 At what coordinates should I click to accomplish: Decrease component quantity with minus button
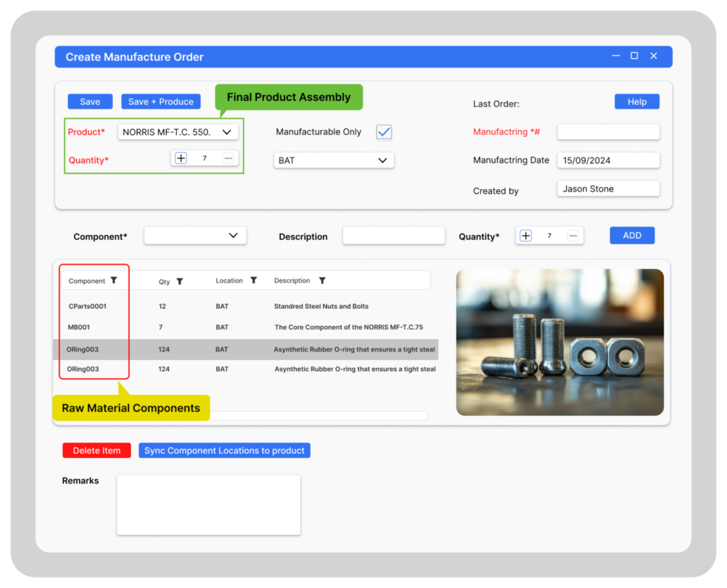click(x=573, y=236)
